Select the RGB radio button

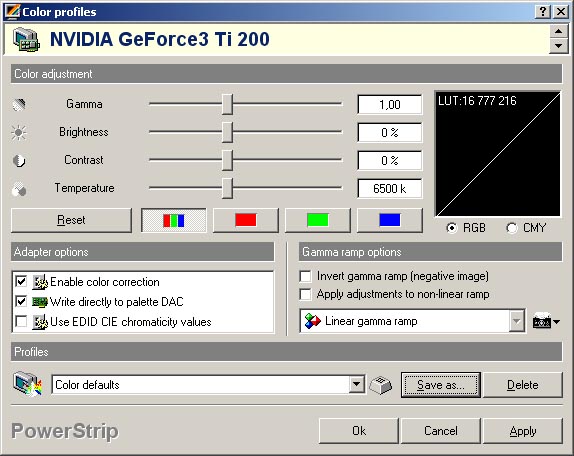pos(452,228)
